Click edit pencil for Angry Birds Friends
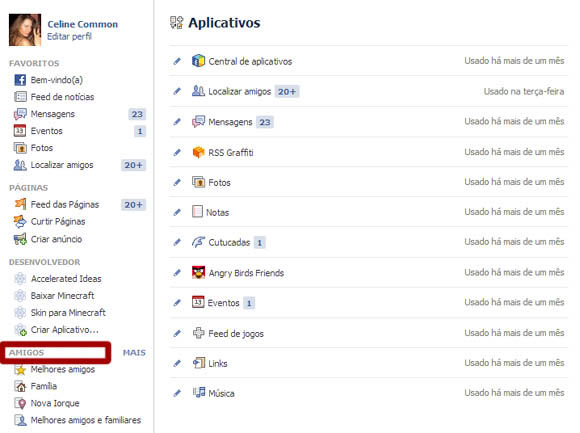This screenshot has height=433, width=580. click(x=177, y=273)
